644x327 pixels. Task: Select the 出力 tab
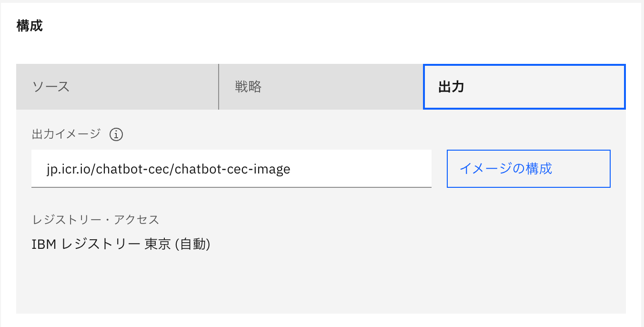(x=524, y=86)
